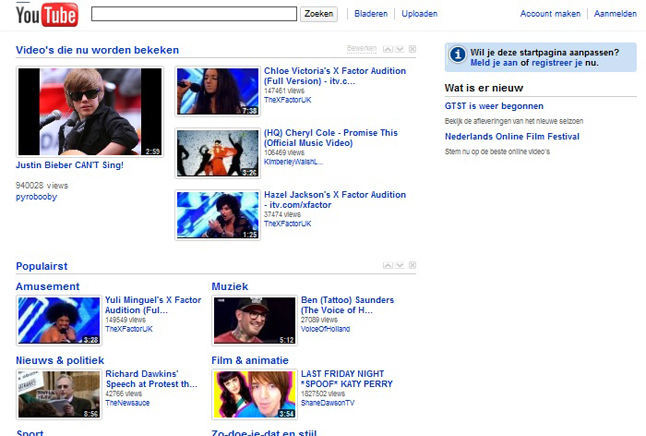Close the Populairst module

click(412, 265)
